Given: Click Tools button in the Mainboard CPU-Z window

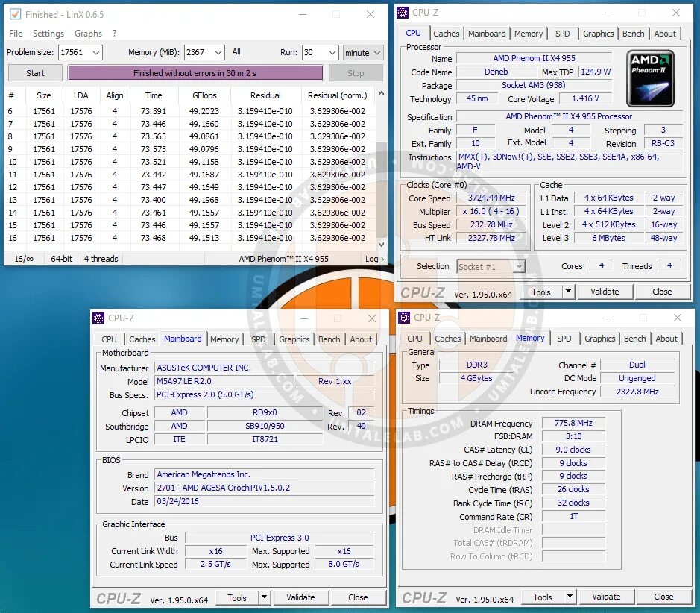Looking at the screenshot, I should pos(236,597).
